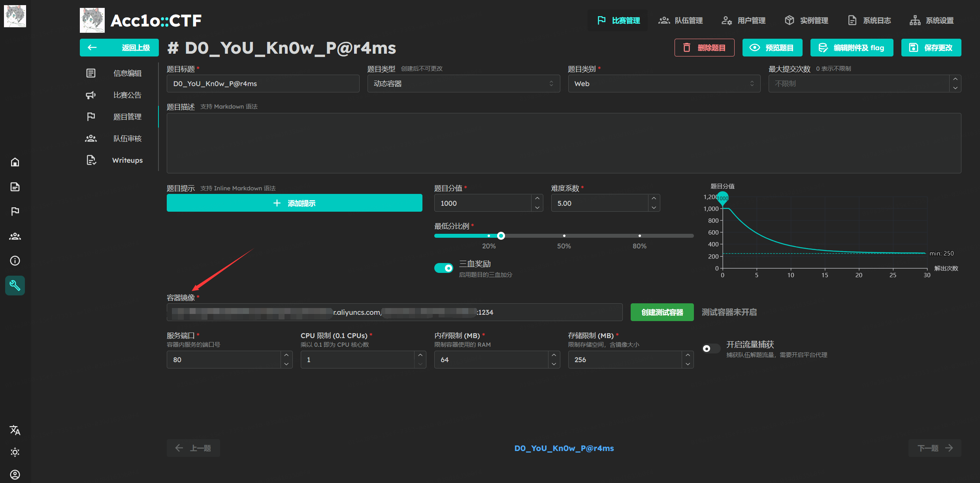This screenshot has width=980, height=483.
Task: Click the flag games sidebar icon
Action: pyautogui.click(x=15, y=212)
